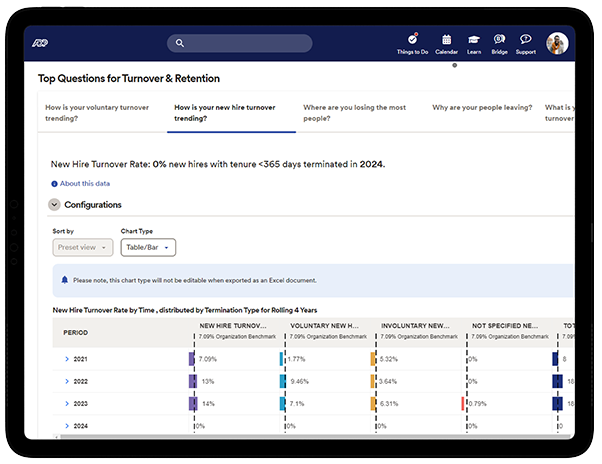Collapse the Configurations section

[x=54, y=205]
